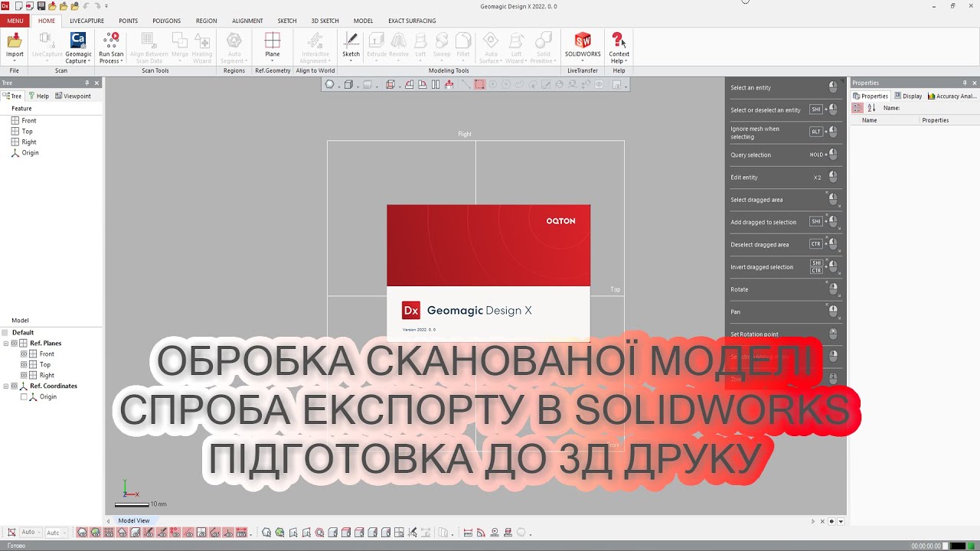Collapse the Ref. Planes tree node
Image resolution: width=980 pixels, height=551 pixels.
[x=6, y=344]
